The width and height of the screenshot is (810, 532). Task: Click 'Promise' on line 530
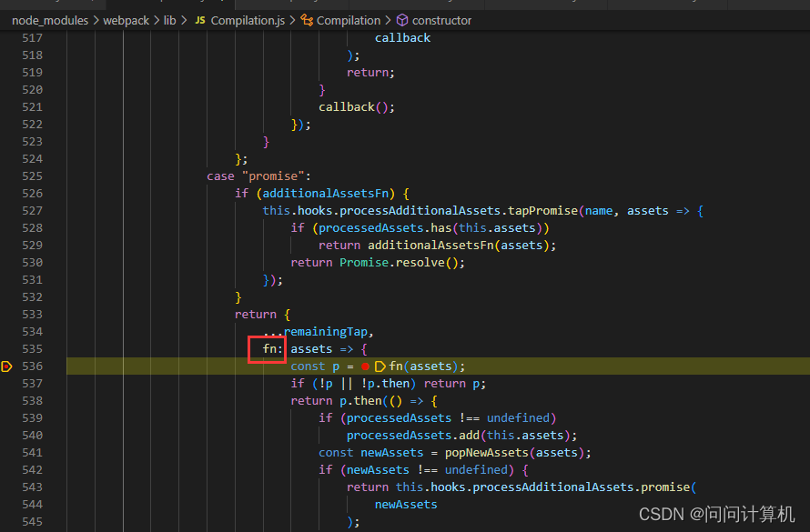click(364, 263)
